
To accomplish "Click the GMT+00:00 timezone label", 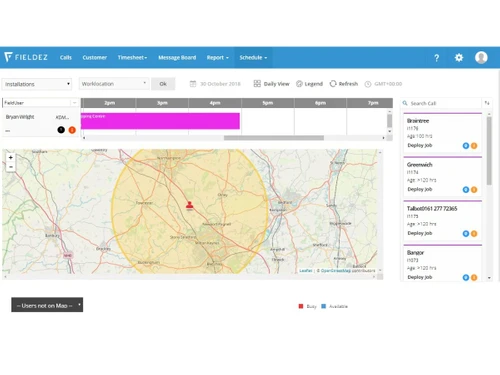I will click(x=388, y=84).
